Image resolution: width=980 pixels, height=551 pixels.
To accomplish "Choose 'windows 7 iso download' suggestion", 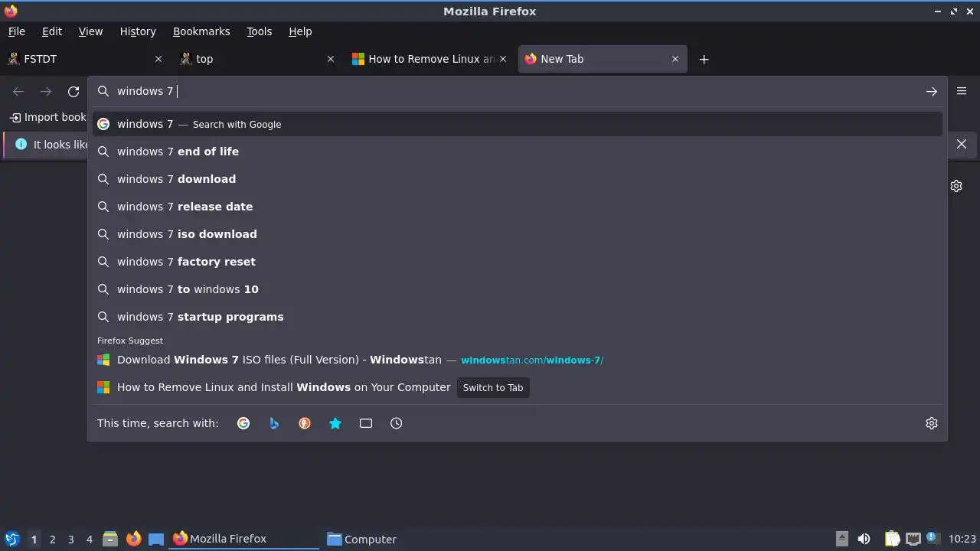I will pyautogui.click(x=518, y=234).
